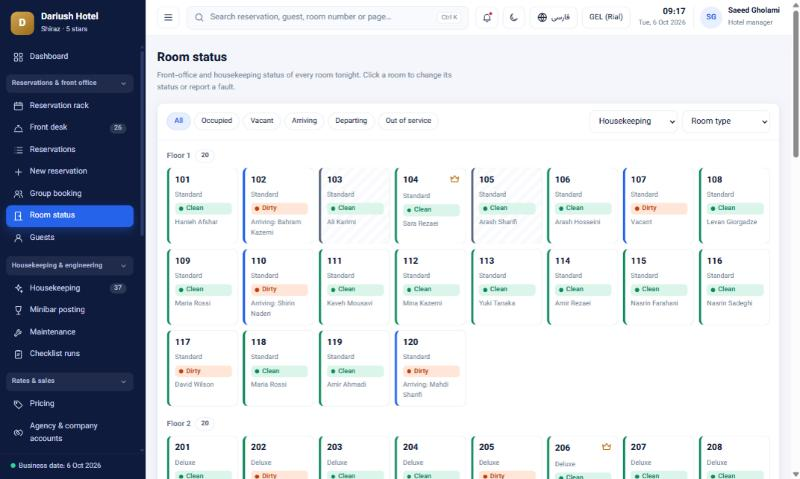Screen dimensions: 800x479
Task: Open the SG user avatar
Action: click(711, 17)
